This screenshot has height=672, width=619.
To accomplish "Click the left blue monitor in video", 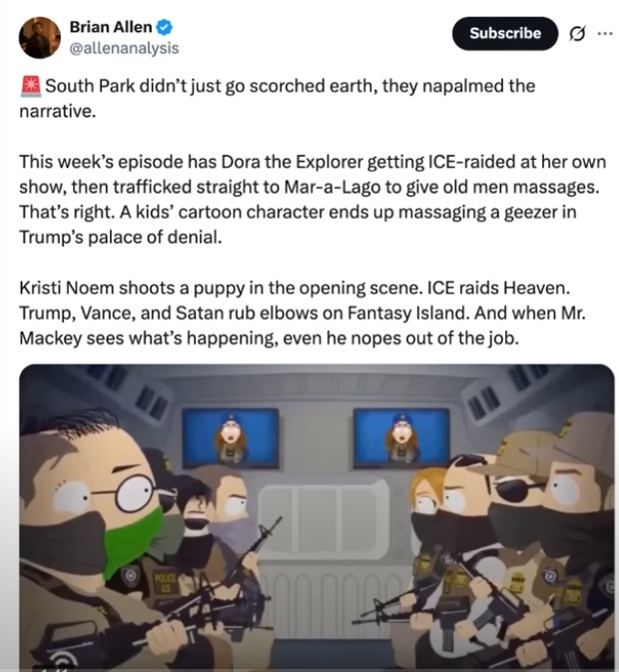I will coord(231,437).
